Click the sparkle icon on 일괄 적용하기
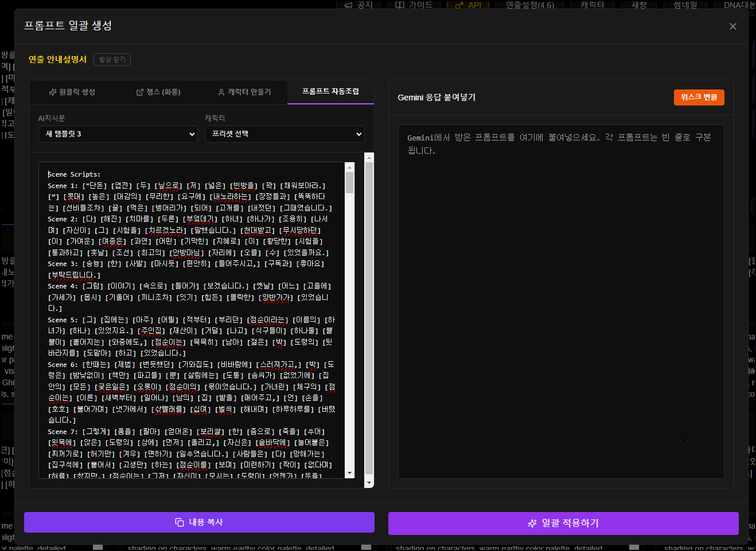Image resolution: width=756 pixels, height=551 pixels. (x=532, y=523)
